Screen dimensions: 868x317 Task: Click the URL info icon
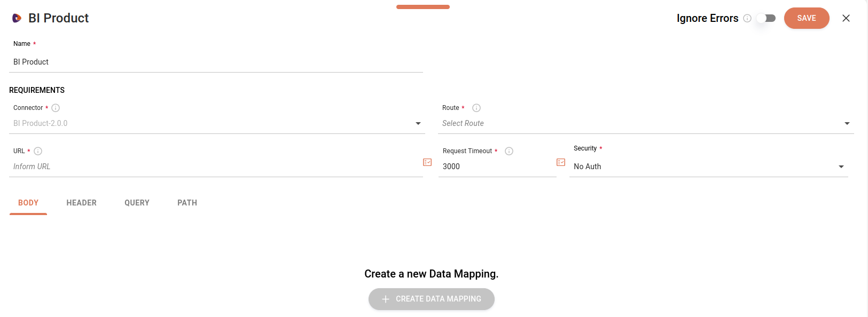(38, 151)
